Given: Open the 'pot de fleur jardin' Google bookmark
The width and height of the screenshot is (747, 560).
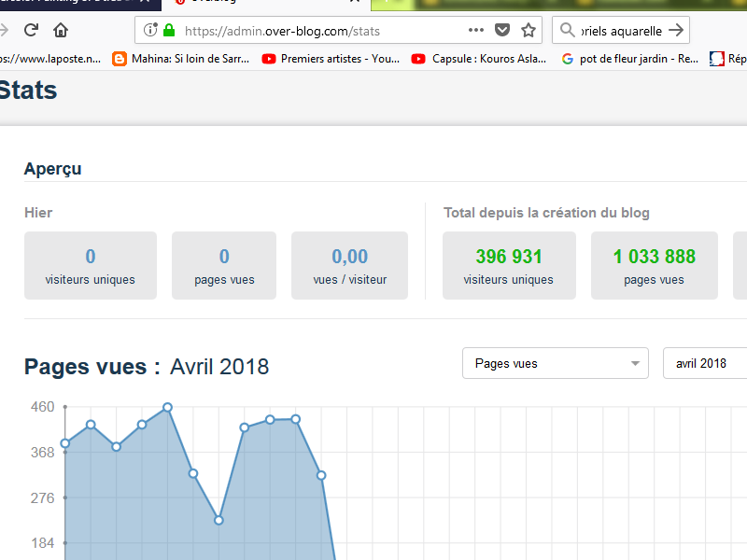Looking at the screenshot, I should coord(629,59).
